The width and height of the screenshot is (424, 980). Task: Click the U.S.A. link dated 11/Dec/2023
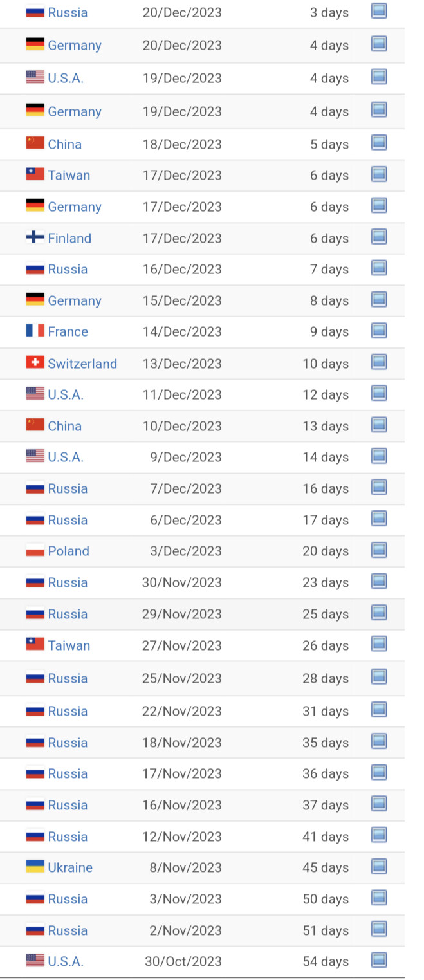[66, 394]
